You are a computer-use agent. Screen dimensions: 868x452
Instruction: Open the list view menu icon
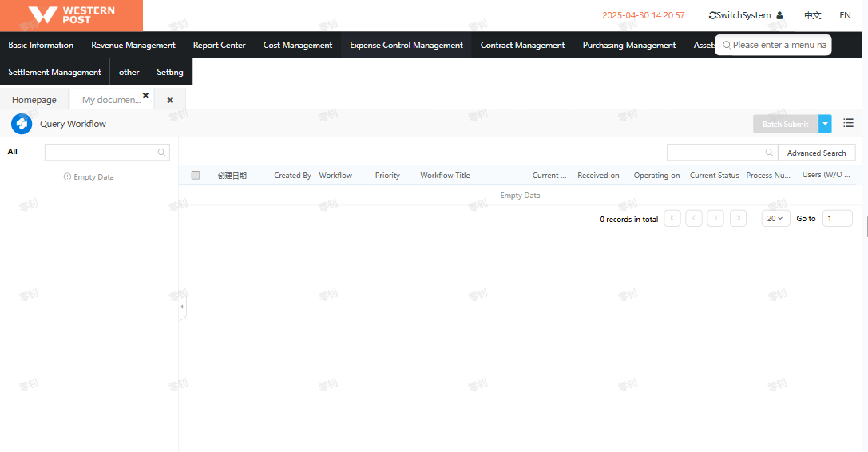click(x=848, y=123)
